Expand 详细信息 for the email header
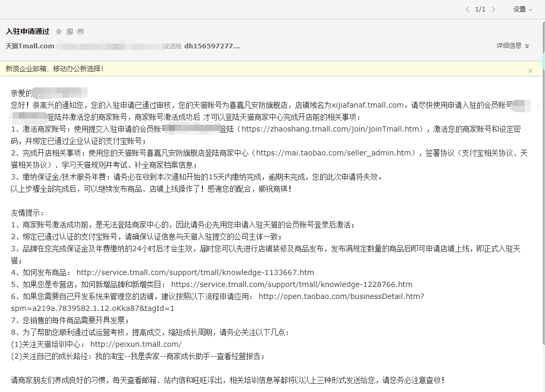The image size is (545, 392). (513, 45)
